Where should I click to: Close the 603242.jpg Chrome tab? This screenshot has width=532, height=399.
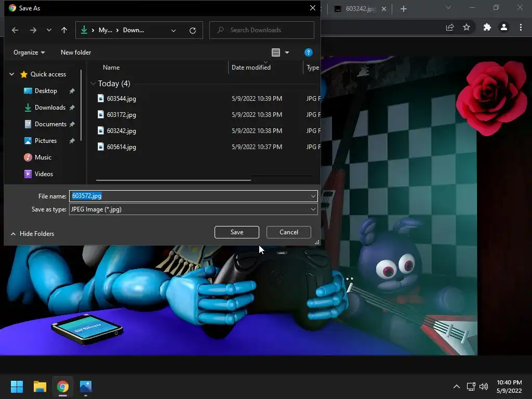click(384, 9)
